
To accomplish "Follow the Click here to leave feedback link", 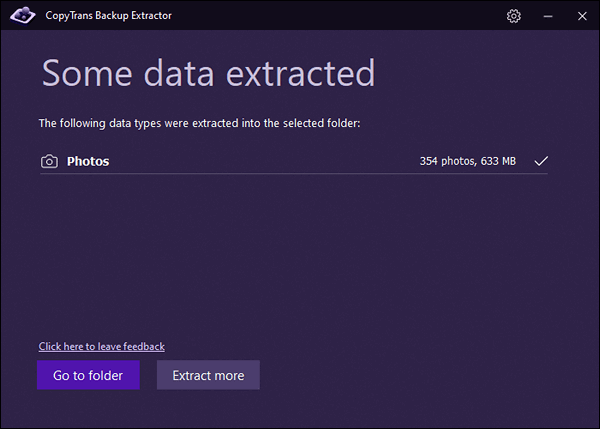I will [102, 346].
